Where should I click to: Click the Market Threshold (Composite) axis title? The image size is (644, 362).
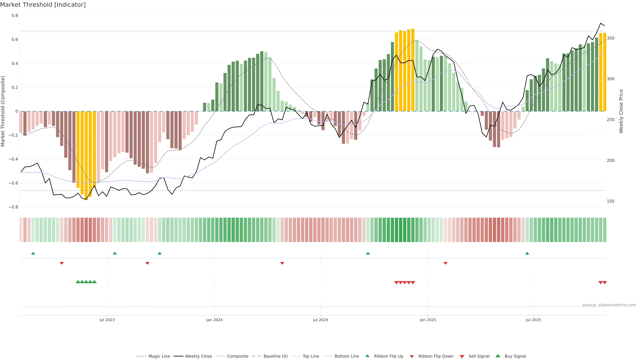point(3,111)
